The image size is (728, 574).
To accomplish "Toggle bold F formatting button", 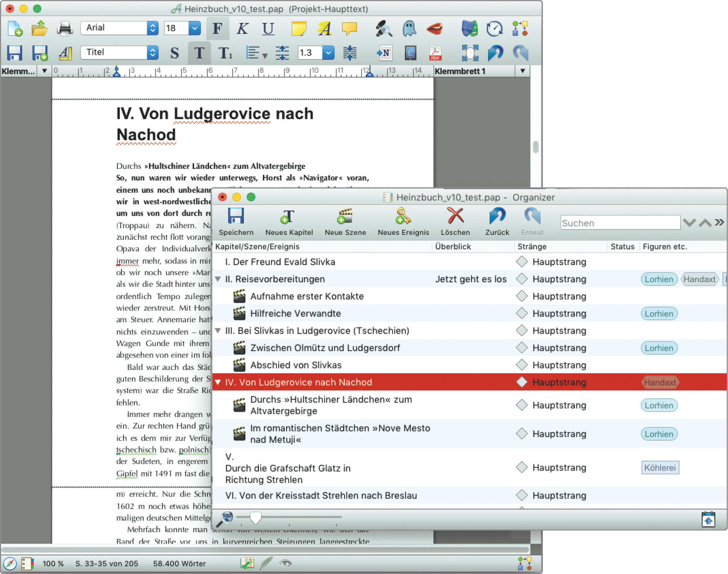I will pyautogui.click(x=218, y=28).
